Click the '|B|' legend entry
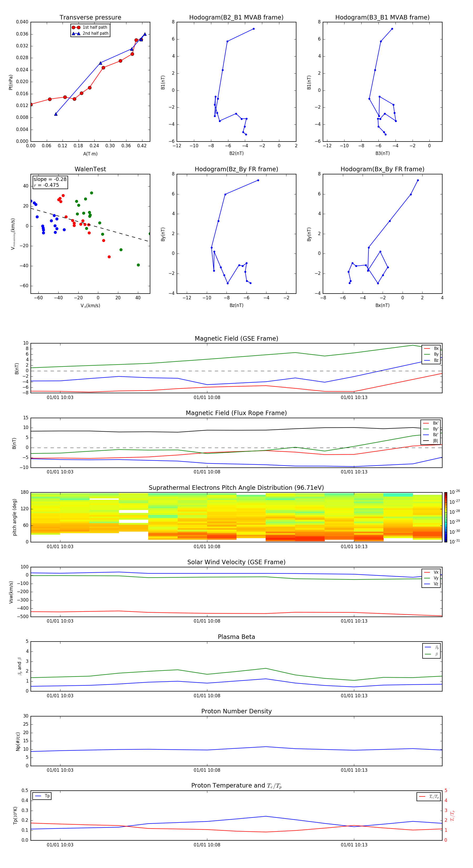 click(431, 441)
